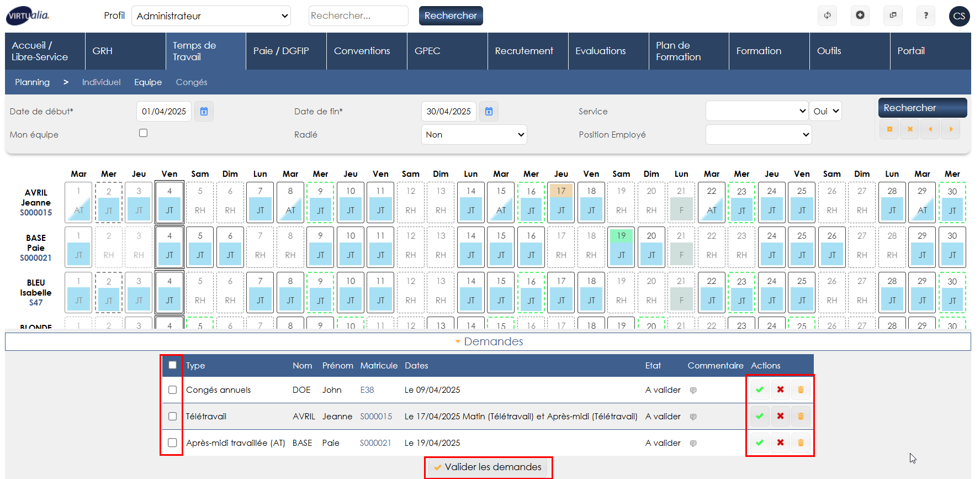Image resolution: width=980 pixels, height=479 pixels.
Task: Expand the Radié dropdown showing Non
Action: pos(474,135)
